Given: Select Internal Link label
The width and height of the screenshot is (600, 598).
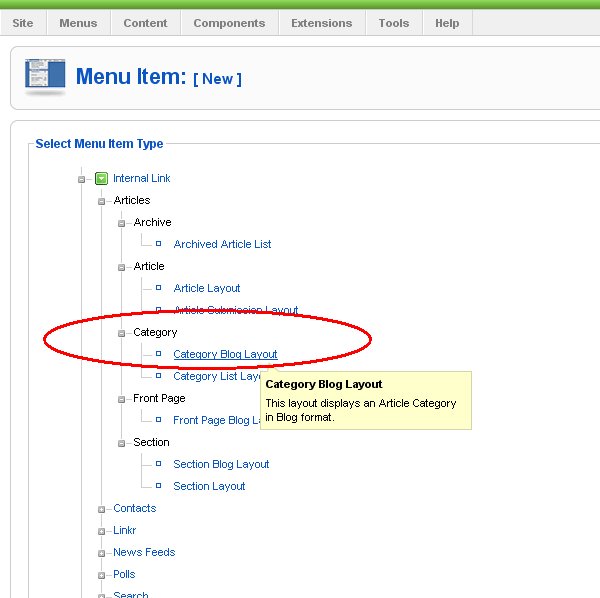Looking at the screenshot, I should [142, 178].
